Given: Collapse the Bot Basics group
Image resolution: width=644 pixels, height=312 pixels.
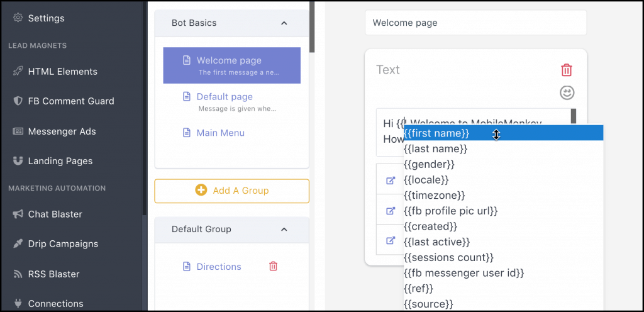Looking at the screenshot, I should pos(284,23).
